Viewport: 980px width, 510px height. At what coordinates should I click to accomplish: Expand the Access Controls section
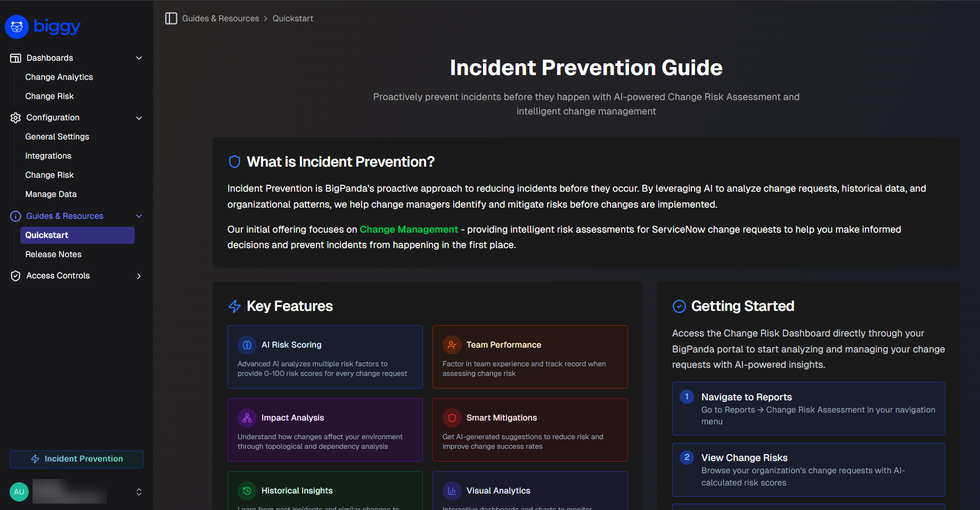[x=138, y=276]
